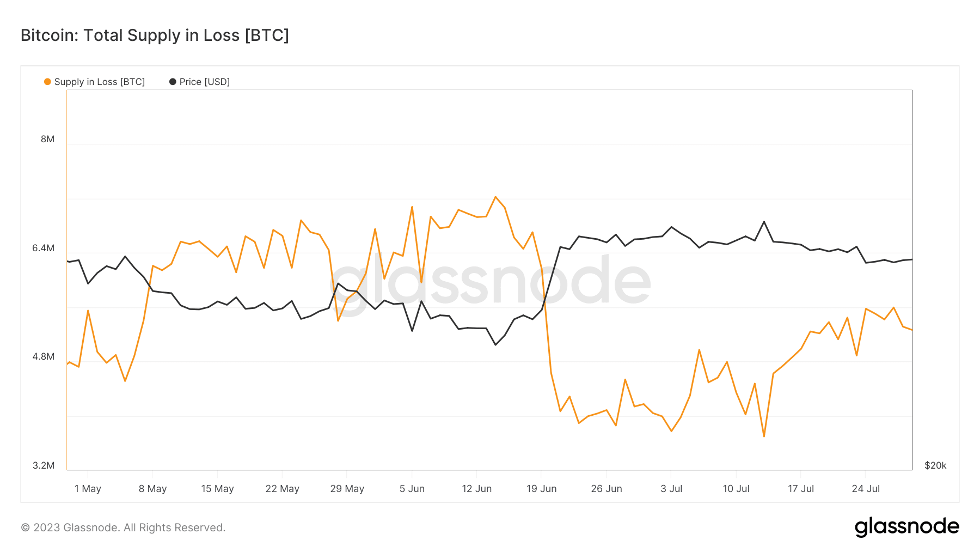Select the 19 Jun date label

[x=541, y=489]
